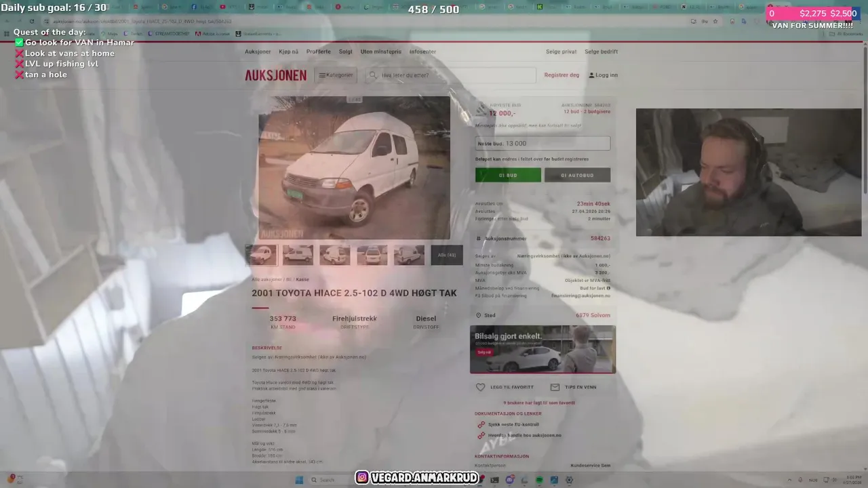Open the Infosenter menu item

pos(422,52)
